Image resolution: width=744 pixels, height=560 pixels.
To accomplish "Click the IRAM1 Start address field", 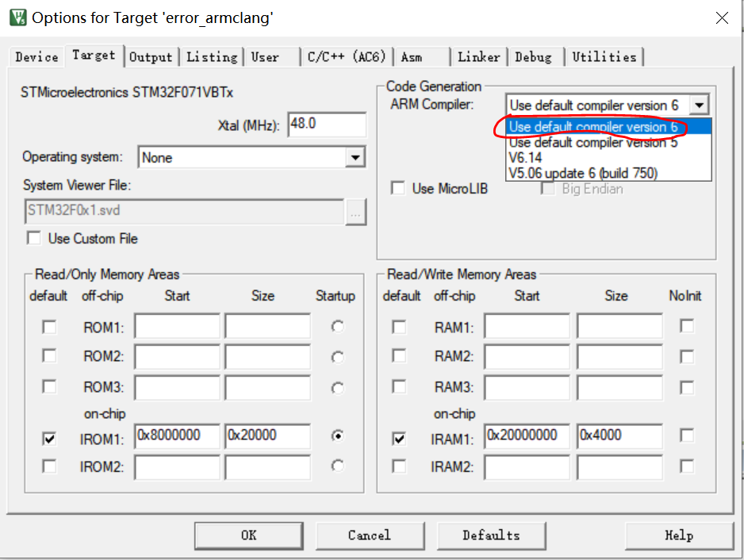I will tap(526, 435).
